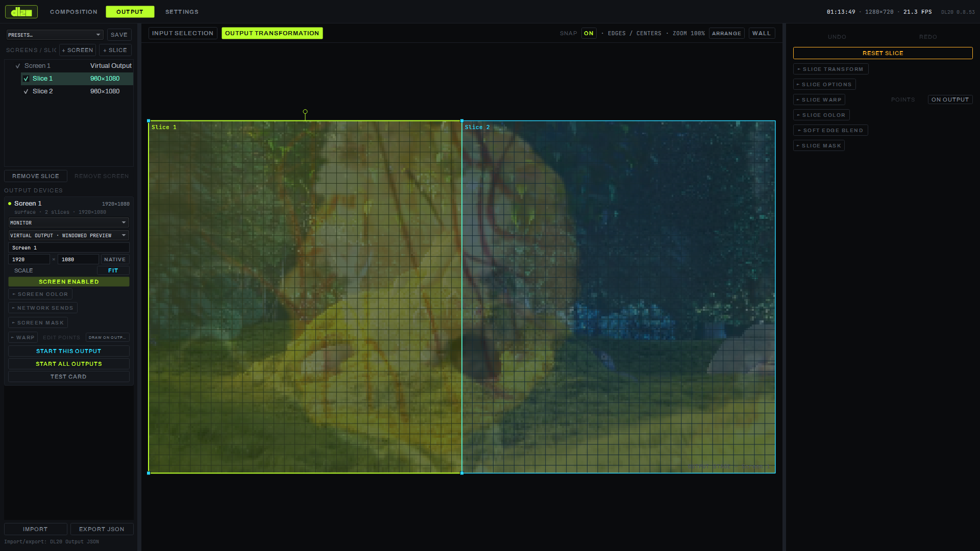This screenshot has width=980, height=551.
Task: Expand the Soft Edge Blend section
Action: tap(830, 130)
